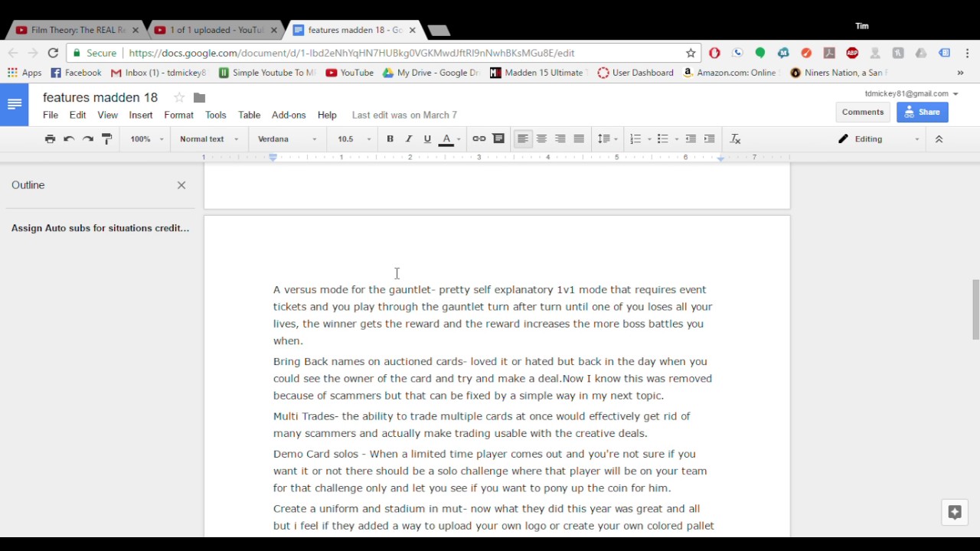Open the Chrome menu three dots

pyautogui.click(x=968, y=53)
